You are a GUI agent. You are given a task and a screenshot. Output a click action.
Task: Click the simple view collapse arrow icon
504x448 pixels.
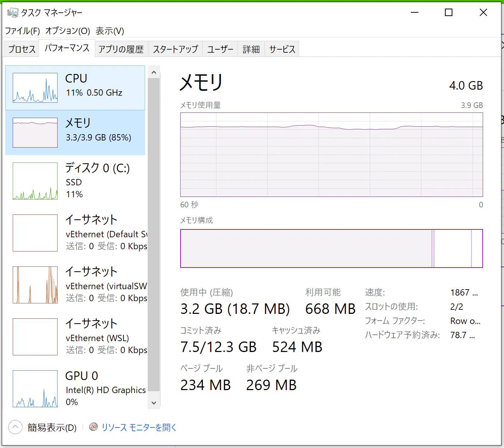click(15, 427)
